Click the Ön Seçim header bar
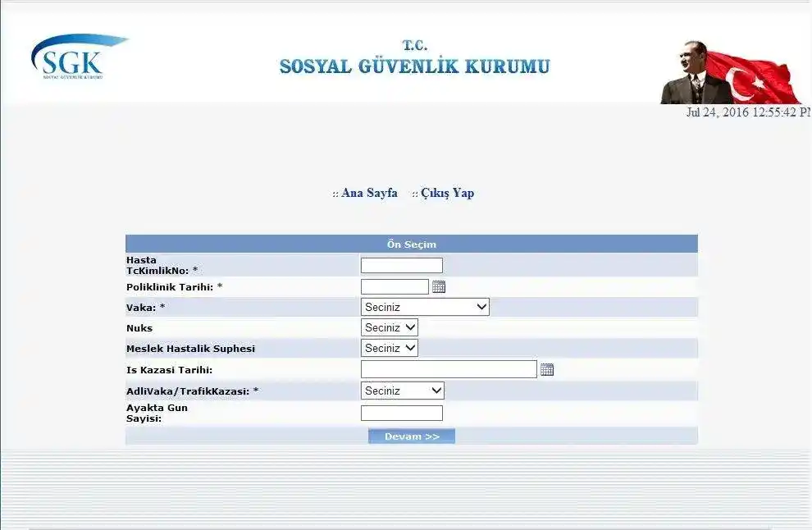The image size is (812, 530). 411,243
